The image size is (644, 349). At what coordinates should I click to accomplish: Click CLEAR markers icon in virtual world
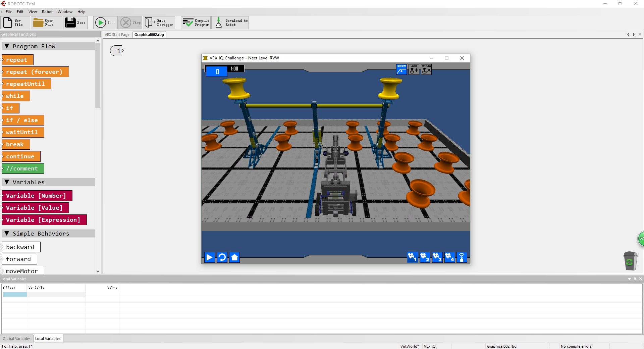tap(426, 69)
